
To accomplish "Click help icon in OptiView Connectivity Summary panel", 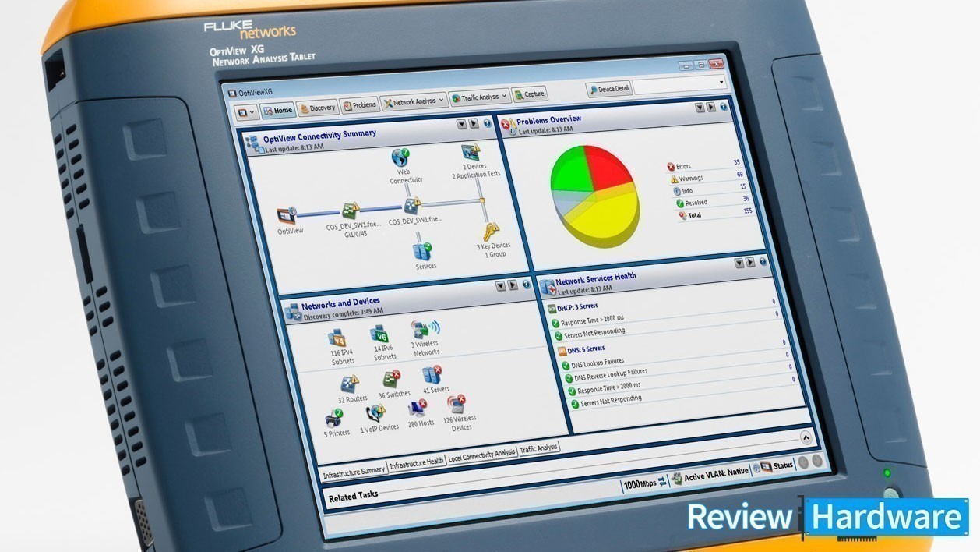I will [487, 123].
